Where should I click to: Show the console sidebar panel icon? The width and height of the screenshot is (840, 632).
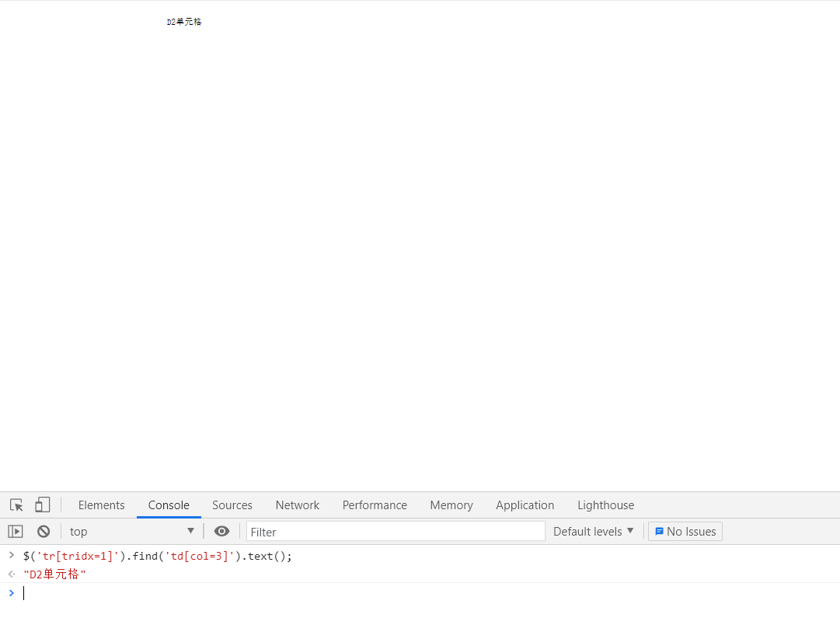[16, 531]
